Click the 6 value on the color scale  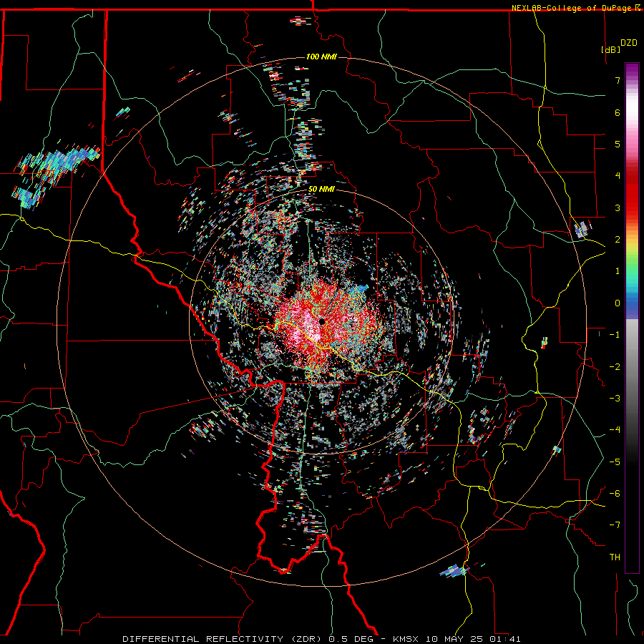click(618, 112)
